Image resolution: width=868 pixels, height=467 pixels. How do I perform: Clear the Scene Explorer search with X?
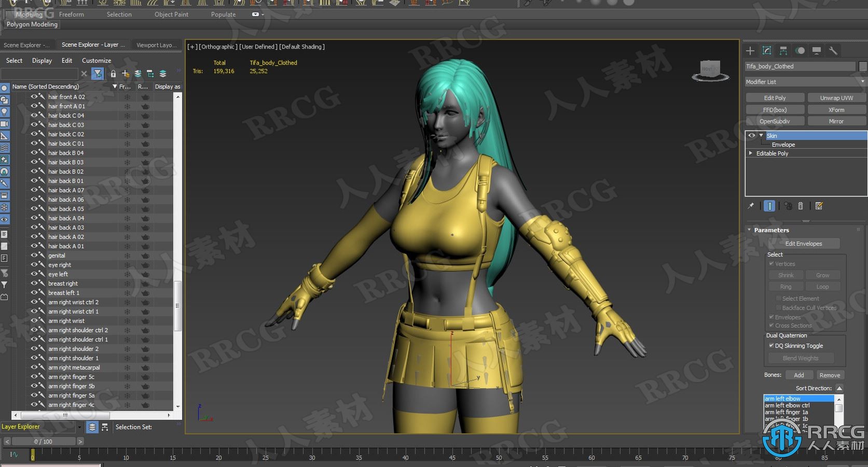click(84, 74)
